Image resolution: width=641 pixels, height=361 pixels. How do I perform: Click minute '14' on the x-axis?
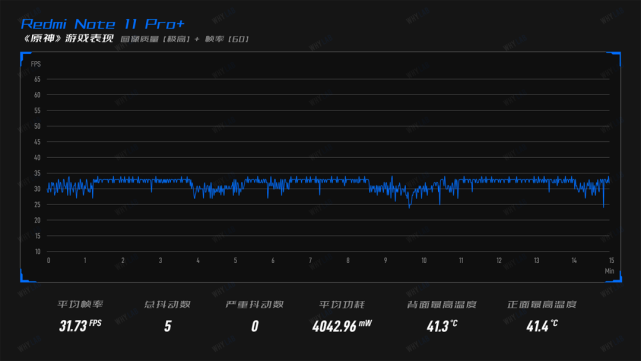574,260
